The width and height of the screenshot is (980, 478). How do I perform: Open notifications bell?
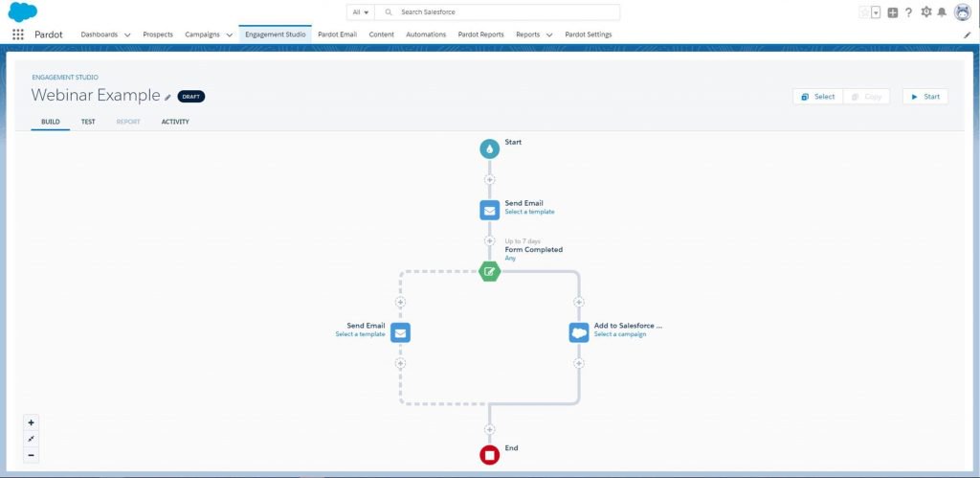[x=942, y=12]
